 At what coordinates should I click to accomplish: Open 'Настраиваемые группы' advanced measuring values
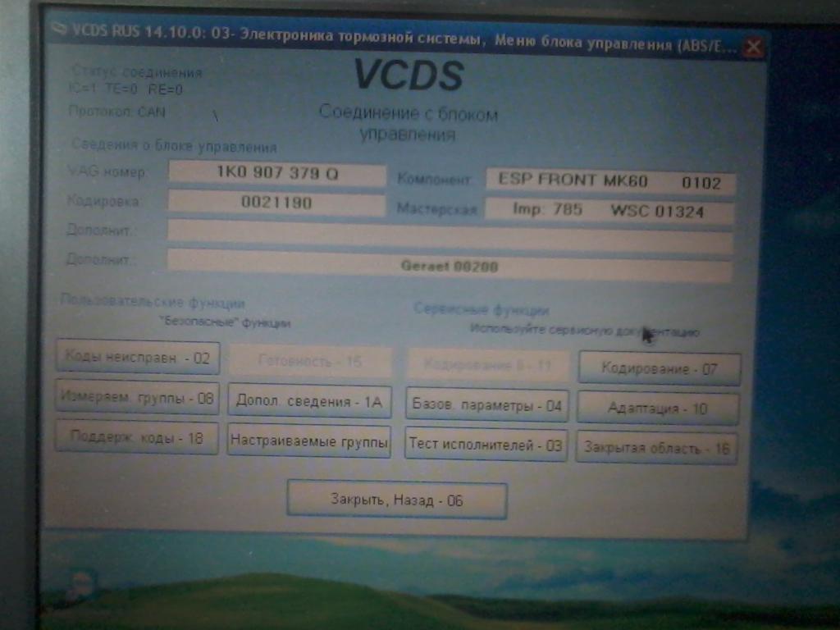coord(308,441)
